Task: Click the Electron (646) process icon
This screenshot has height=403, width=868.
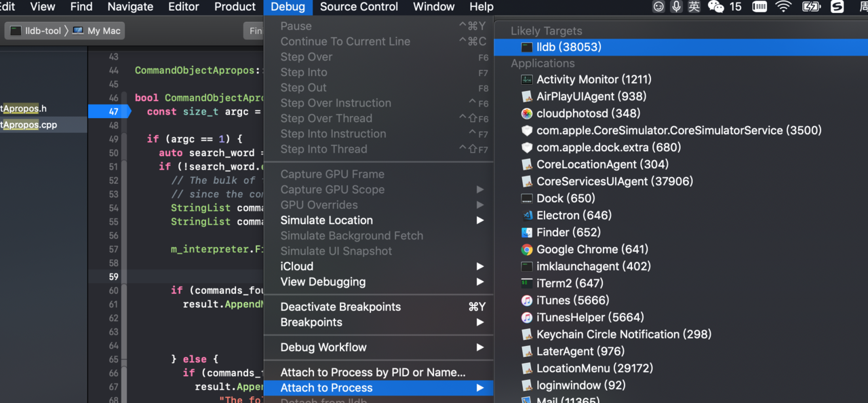Action: tap(527, 215)
